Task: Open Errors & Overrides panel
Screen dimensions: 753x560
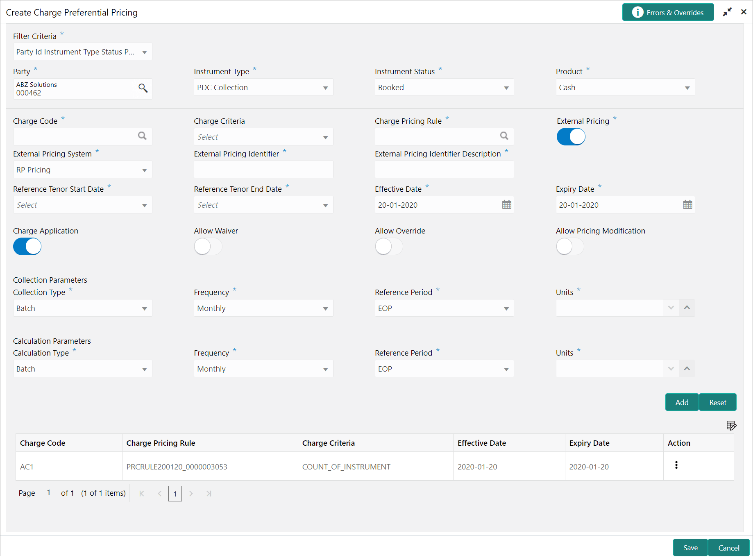Action: [668, 12]
